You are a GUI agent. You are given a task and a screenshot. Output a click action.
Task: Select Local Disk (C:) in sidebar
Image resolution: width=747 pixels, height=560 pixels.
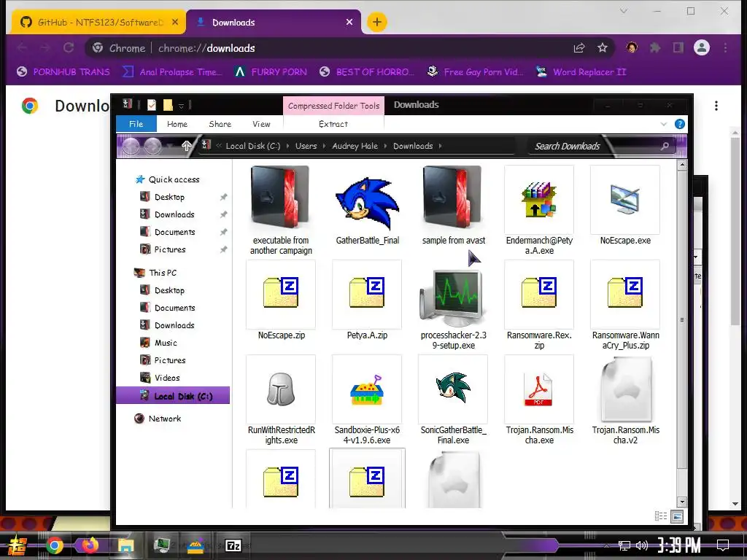click(x=173, y=396)
